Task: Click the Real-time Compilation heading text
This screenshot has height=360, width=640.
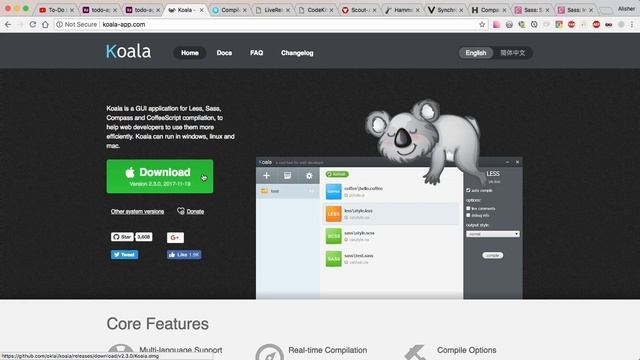Action: coord(328,350)
